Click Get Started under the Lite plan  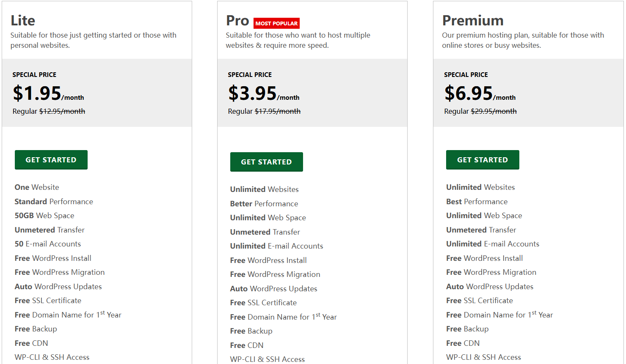pos(51,160)
